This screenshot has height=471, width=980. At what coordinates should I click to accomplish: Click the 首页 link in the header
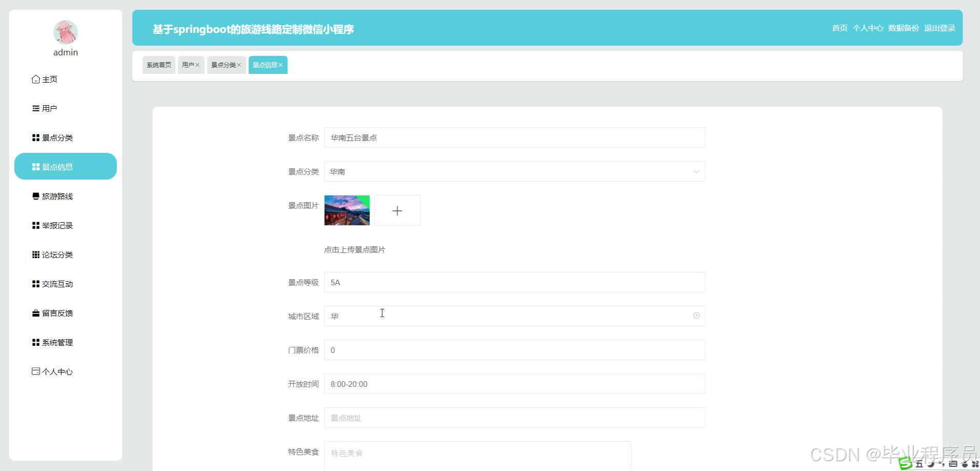[x=840, y=28]
